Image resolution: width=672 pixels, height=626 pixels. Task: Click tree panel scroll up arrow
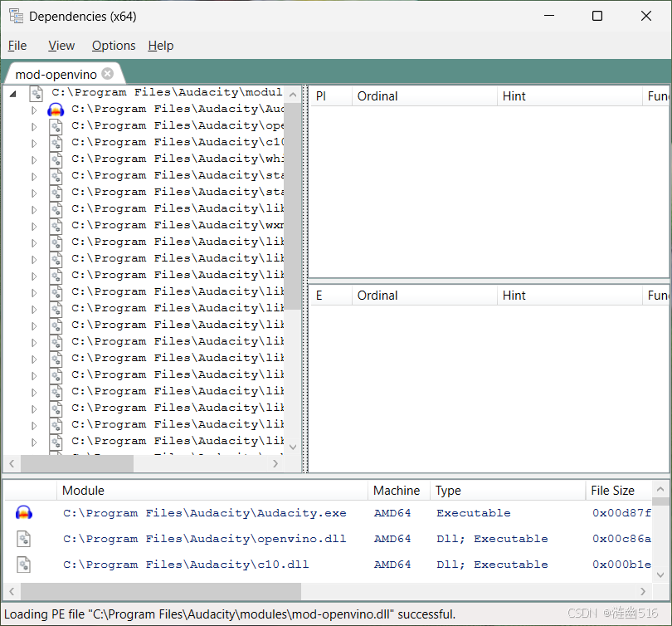coord(293,95)
